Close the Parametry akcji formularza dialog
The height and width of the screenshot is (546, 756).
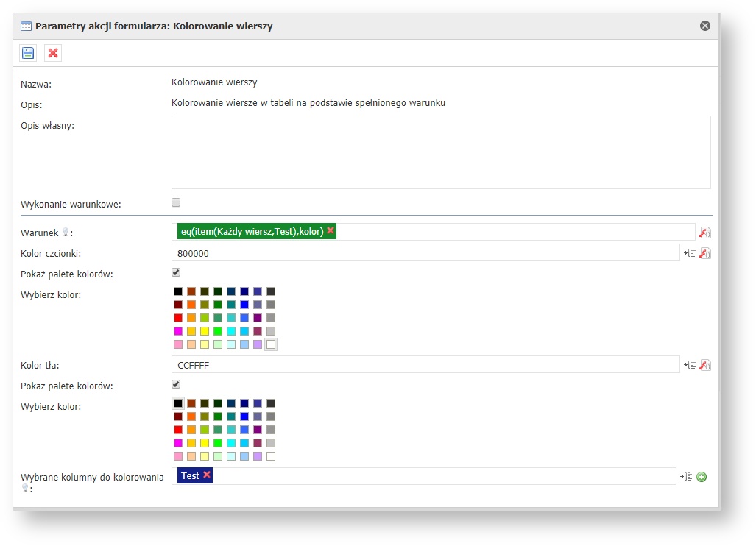point(704,26)
